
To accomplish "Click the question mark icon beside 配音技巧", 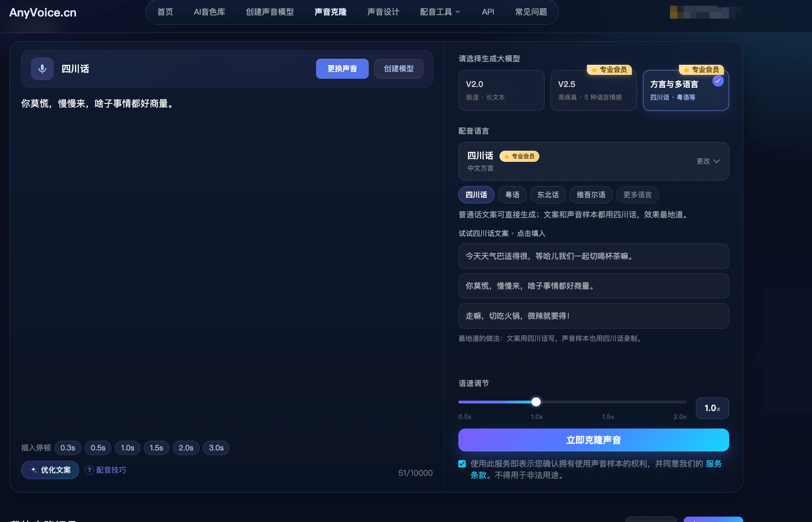I will 90,470.
